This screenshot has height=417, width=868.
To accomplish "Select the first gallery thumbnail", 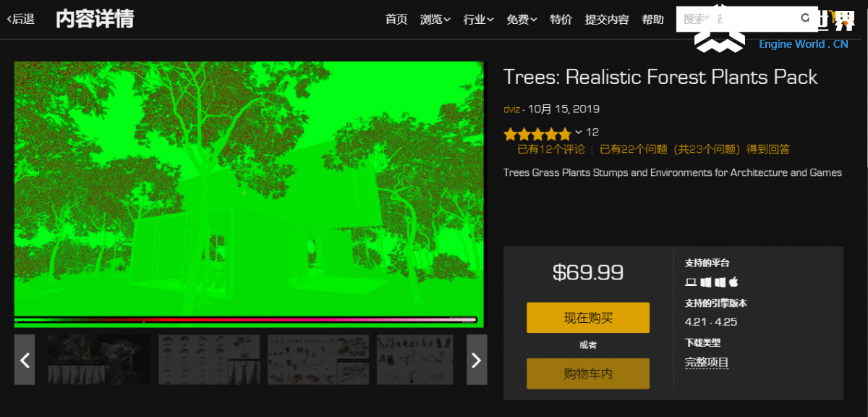I will pos(99,360).
